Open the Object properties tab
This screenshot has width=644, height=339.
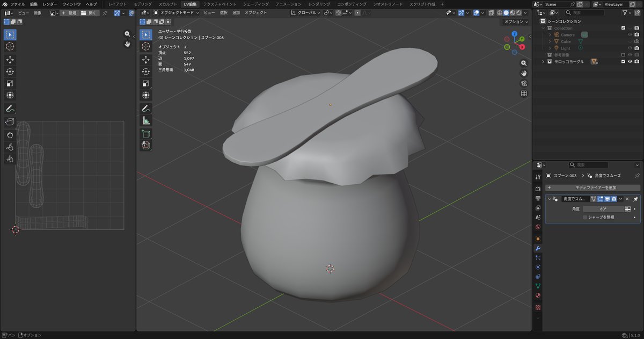pyautogui.click(x=538, y=239)
